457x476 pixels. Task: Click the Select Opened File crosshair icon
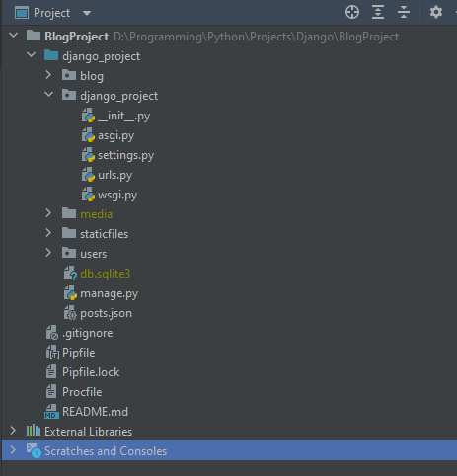tap(352, 13)
